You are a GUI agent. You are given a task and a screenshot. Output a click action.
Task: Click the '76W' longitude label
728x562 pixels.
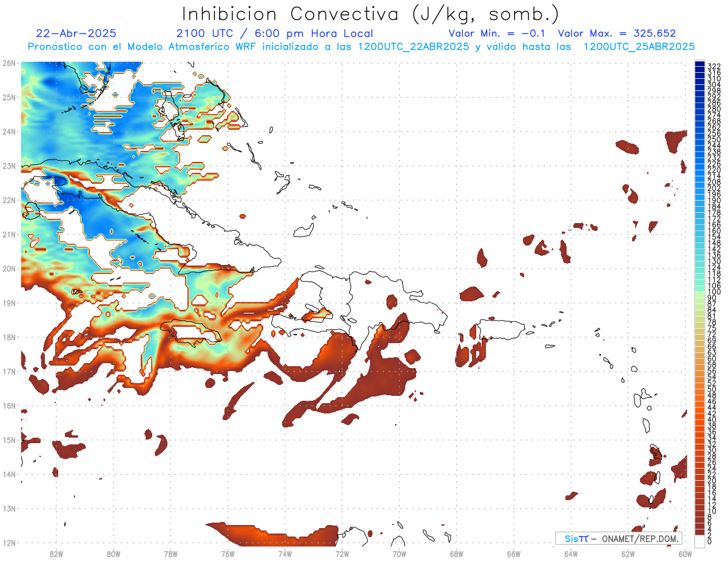pos(227,554)
